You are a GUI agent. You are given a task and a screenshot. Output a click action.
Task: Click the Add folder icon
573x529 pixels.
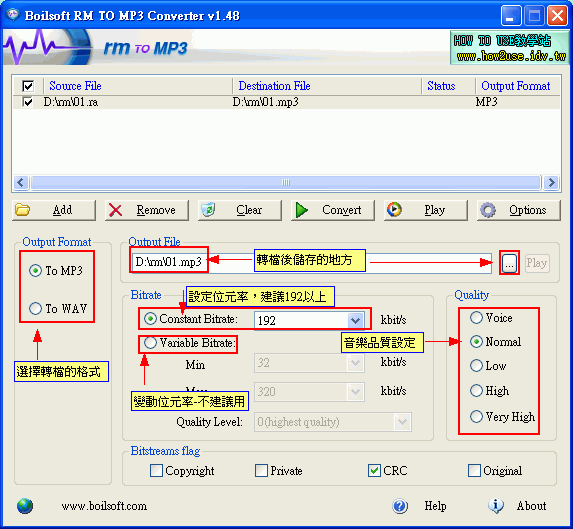pos(22,210)
